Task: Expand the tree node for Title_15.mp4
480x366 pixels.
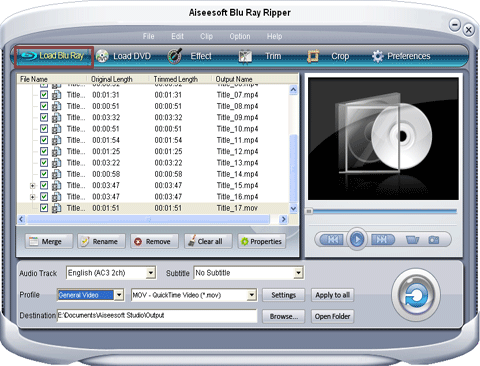Action: click(32, 185)
